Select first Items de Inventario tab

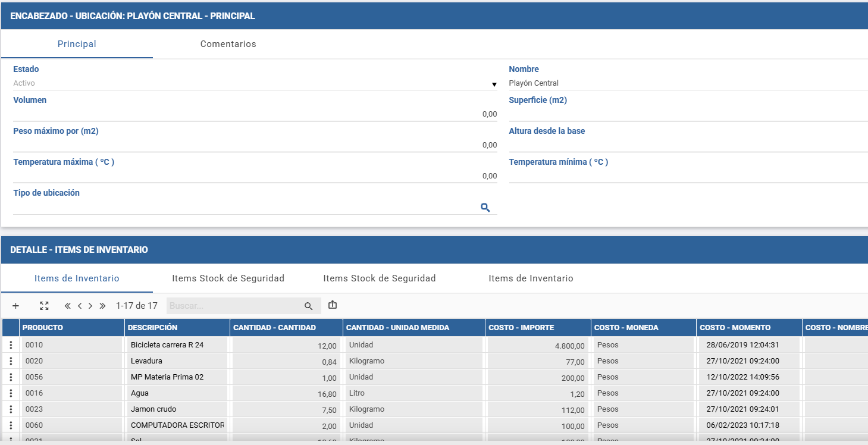(77, 278)
